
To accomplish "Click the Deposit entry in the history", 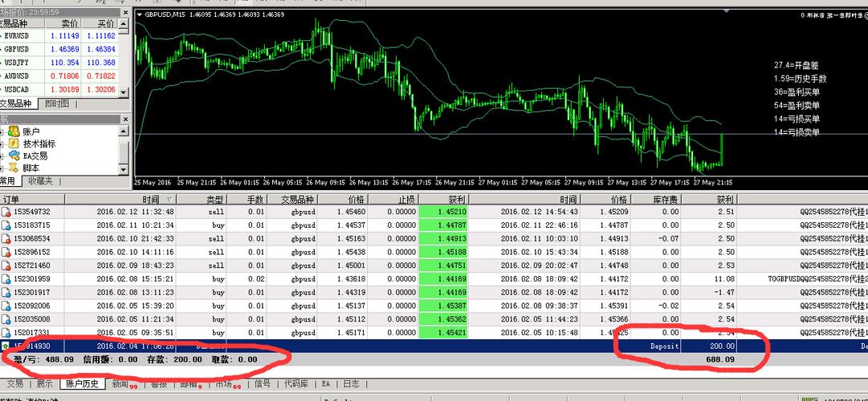I will [x=664, y=346].
